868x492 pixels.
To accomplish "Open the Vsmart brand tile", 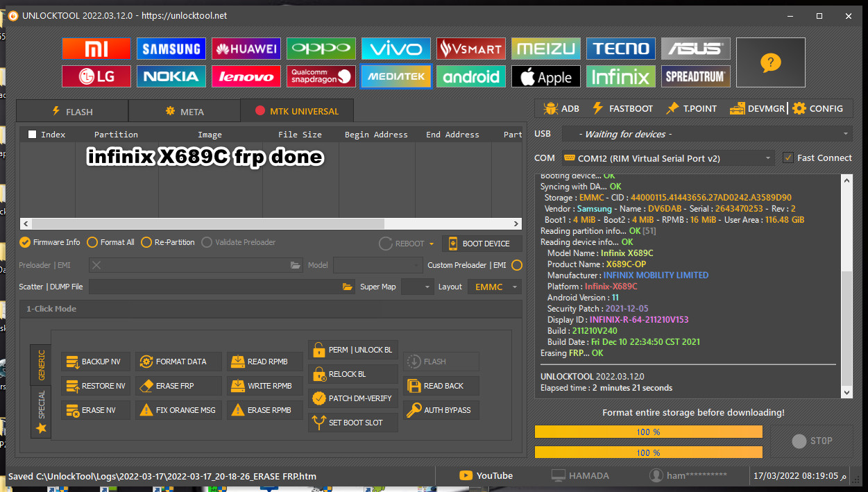I will 470,49.
